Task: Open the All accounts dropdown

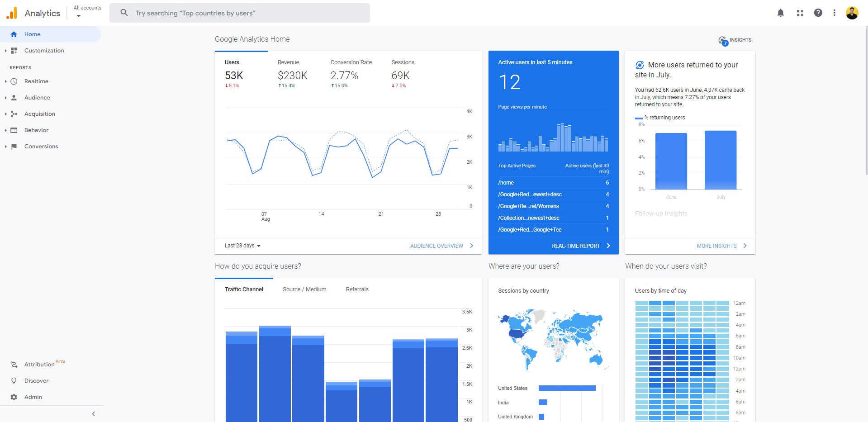Action: [x=87, y=11]
